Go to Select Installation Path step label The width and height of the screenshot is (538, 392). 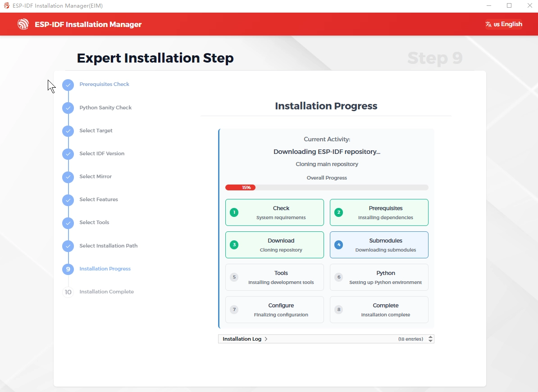109,245
